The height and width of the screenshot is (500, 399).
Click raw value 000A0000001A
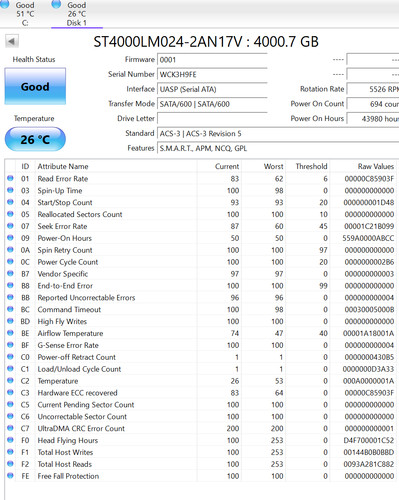pyautogui.click(x=368, y=381)
